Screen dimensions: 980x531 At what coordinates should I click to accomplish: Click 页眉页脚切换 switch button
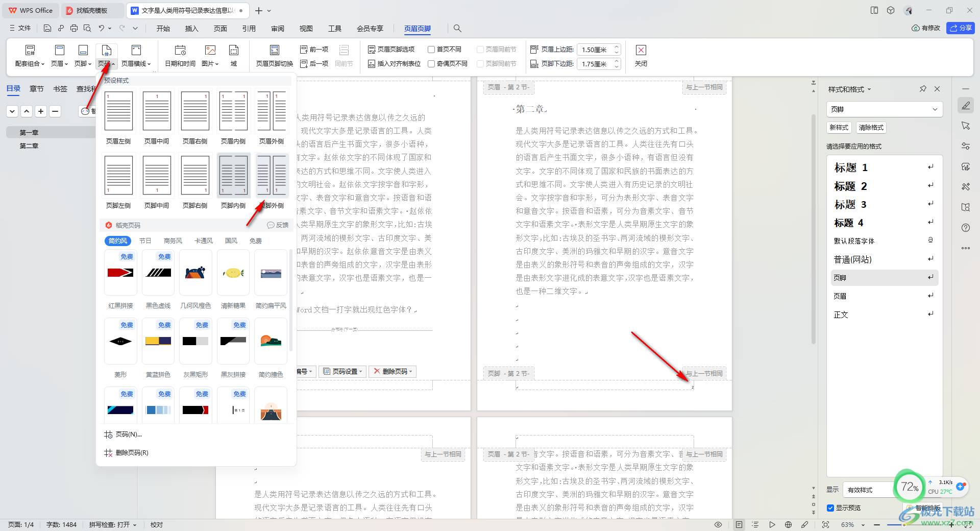point(275,56)
